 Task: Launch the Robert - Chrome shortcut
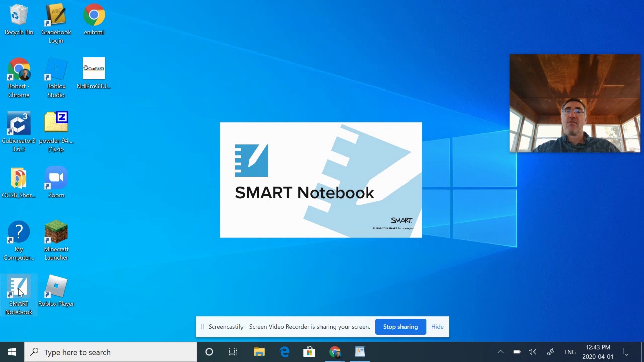point(19,78)
